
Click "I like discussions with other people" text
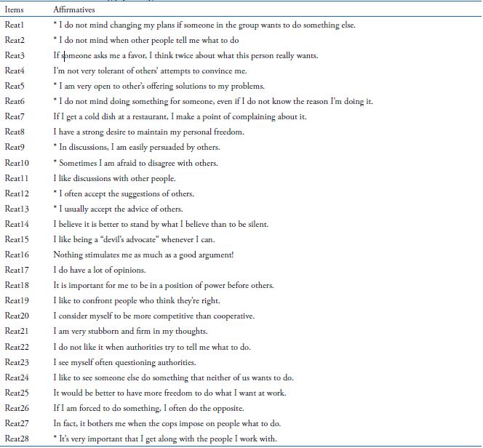[114, 179]
